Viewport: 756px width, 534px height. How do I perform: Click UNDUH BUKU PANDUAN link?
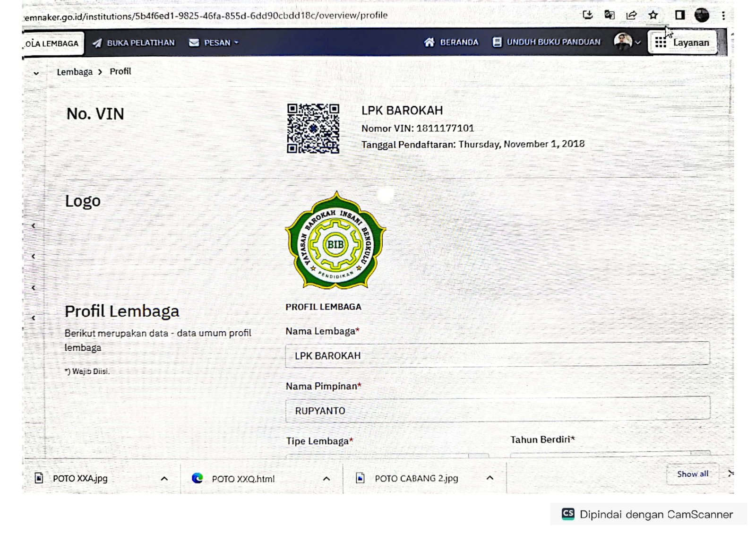coord(546,42)
